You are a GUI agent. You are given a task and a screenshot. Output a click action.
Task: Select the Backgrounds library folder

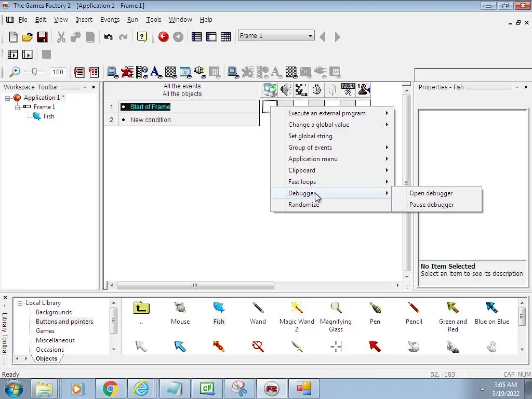click(54, 312)
